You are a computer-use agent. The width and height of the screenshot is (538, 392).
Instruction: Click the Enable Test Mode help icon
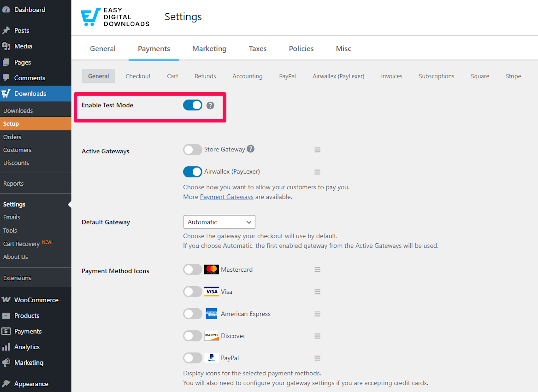pos(210,105)
